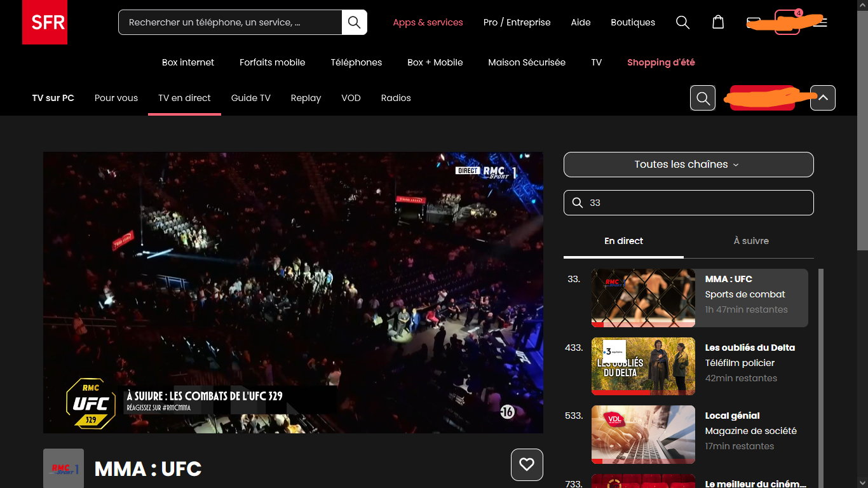
Task: Click the channel list scrollbar
Action: (821, 378)
